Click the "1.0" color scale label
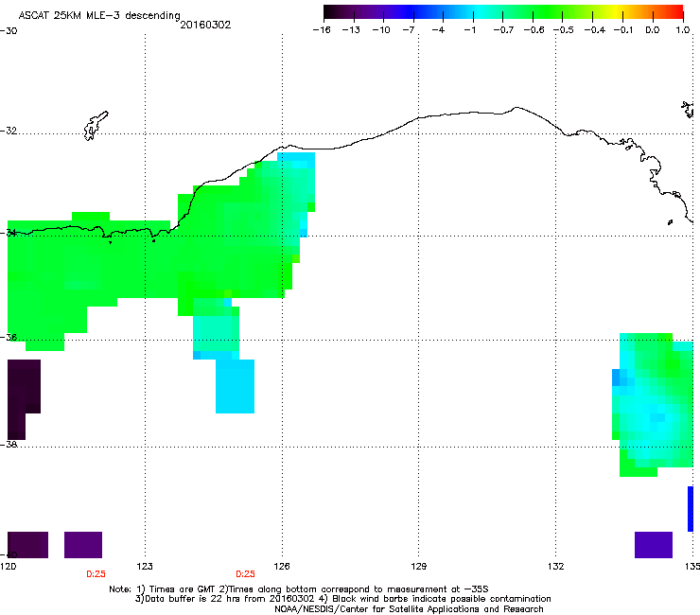 [683, 30]
